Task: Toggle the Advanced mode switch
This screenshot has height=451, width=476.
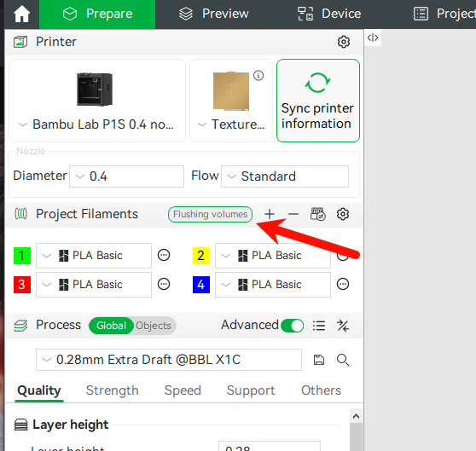Action: (x=292, y=326)
